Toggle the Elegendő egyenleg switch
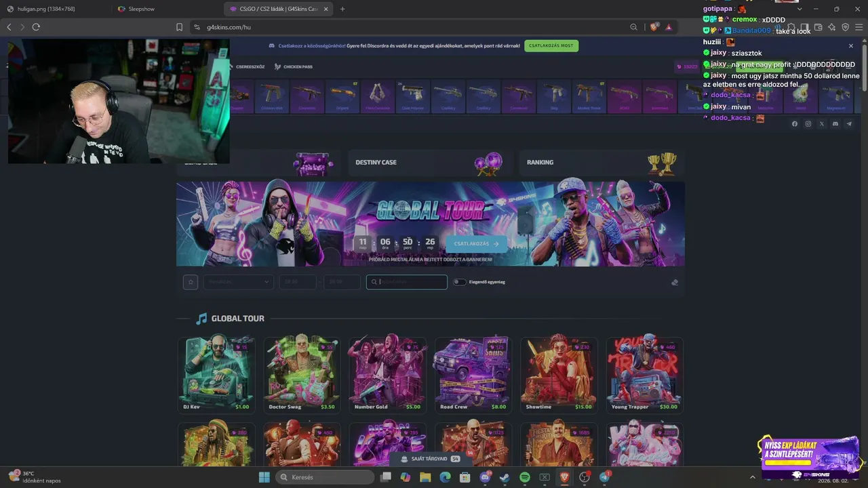Image resolution: width=868 pixels, height=488 pixels. [460, 282]
